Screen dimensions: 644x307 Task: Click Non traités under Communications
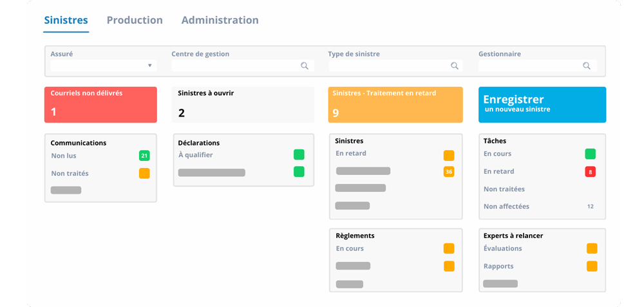[x=70, y=174]
